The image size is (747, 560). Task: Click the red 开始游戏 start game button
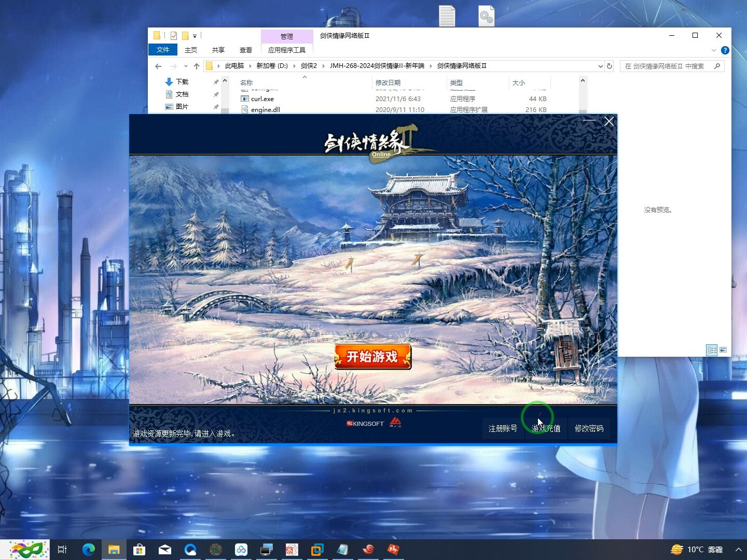point(372,357)
